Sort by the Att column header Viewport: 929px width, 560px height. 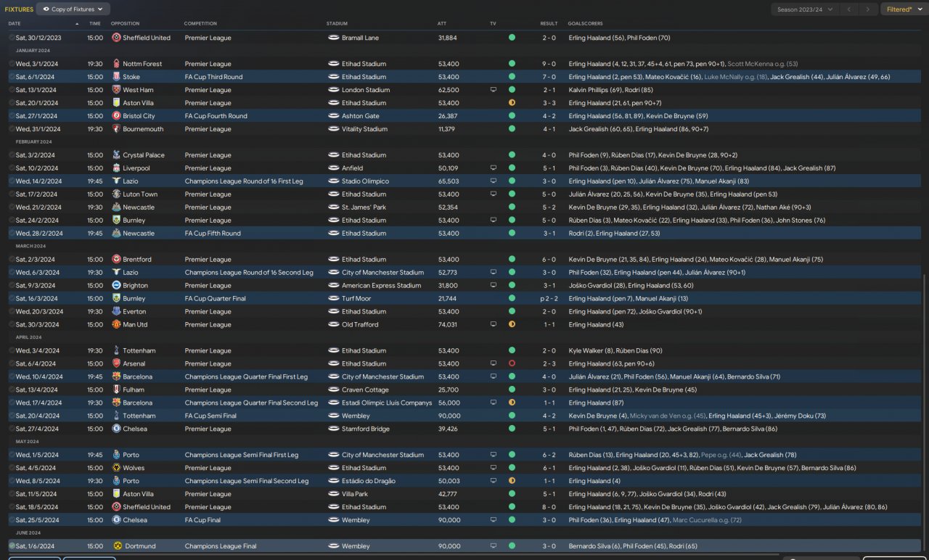pos(442,24)
